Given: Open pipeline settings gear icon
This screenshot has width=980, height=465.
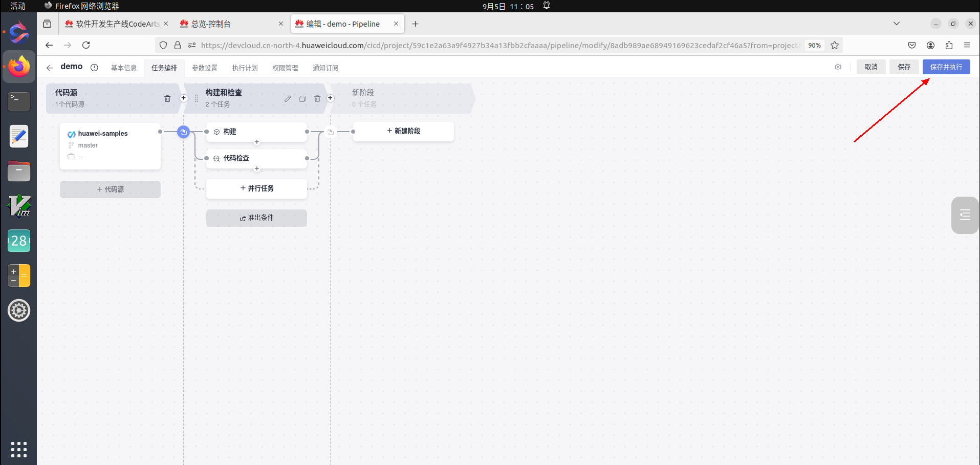Looking at the screenshot, I should (x=838, y=67).
